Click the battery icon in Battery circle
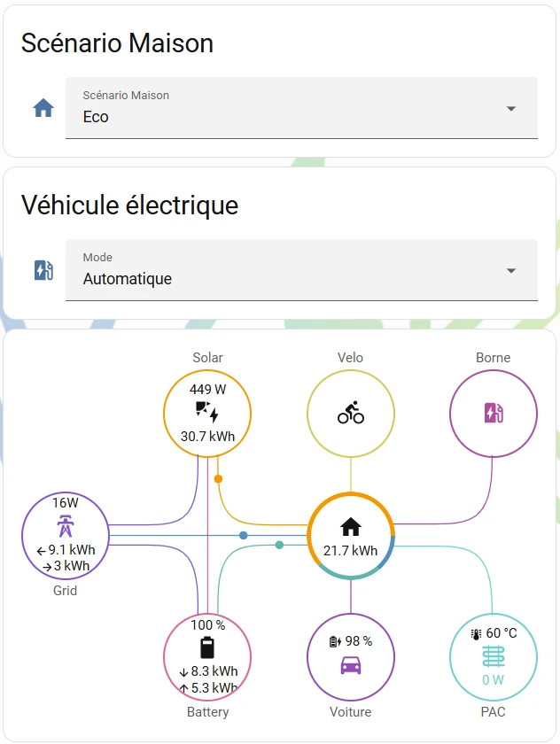This screenshot has width=560, height=744. pyautogui.click(x=207, y=647)
